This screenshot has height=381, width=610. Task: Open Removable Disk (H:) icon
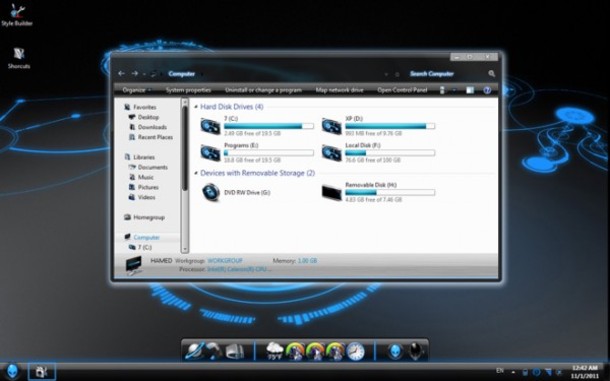(331, 192)
